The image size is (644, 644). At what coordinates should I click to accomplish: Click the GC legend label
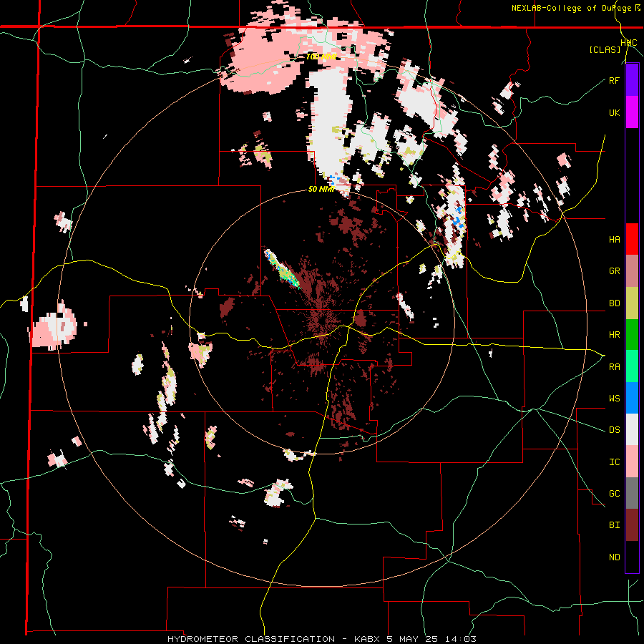614,494
